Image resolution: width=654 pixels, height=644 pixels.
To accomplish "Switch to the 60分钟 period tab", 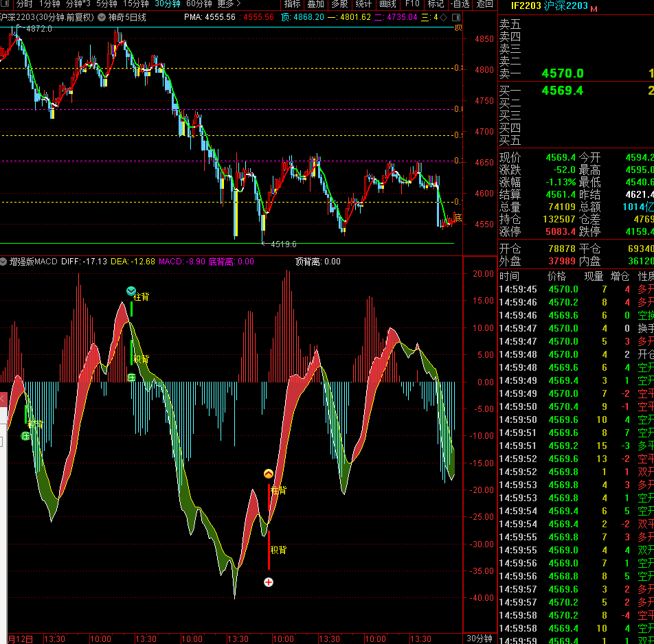I will click(x=199, y=4).
